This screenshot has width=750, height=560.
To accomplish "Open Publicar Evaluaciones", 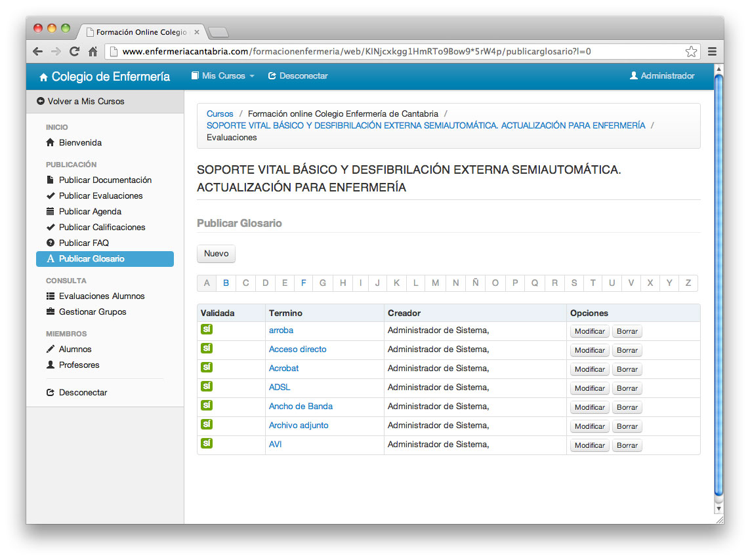I will [94, 196].
